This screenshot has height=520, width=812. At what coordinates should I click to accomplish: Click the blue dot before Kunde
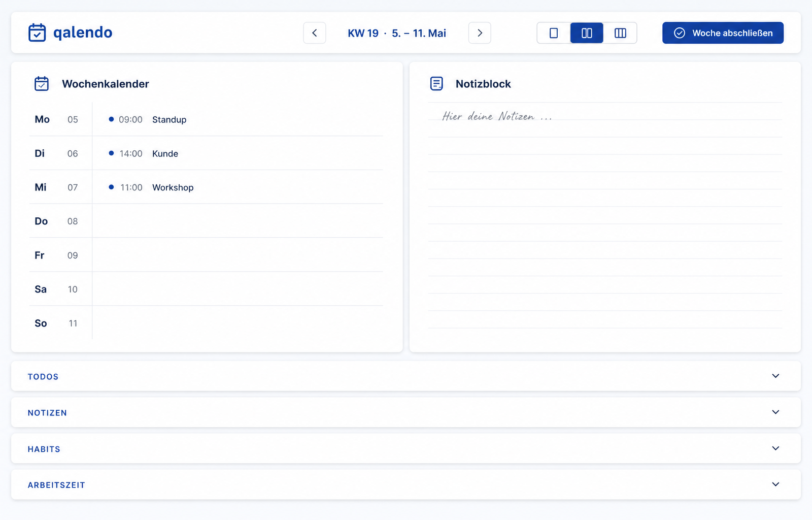[x=111, y=153]
